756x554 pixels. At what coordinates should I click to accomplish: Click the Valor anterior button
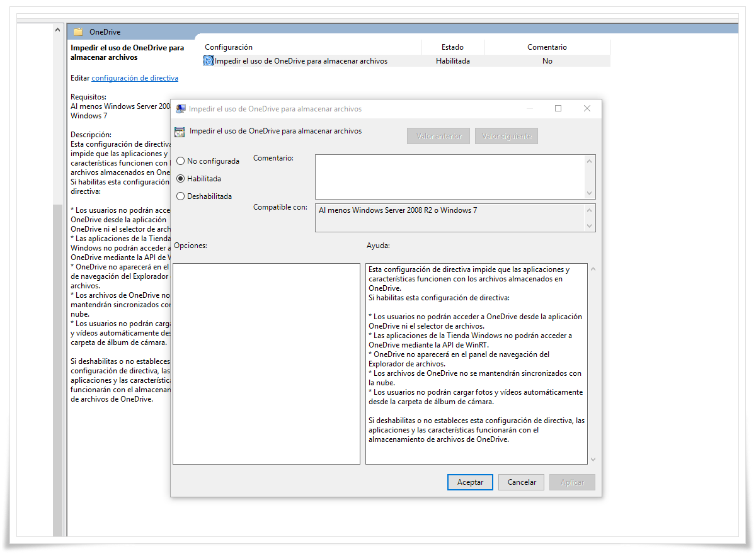(x=438, y=136)
